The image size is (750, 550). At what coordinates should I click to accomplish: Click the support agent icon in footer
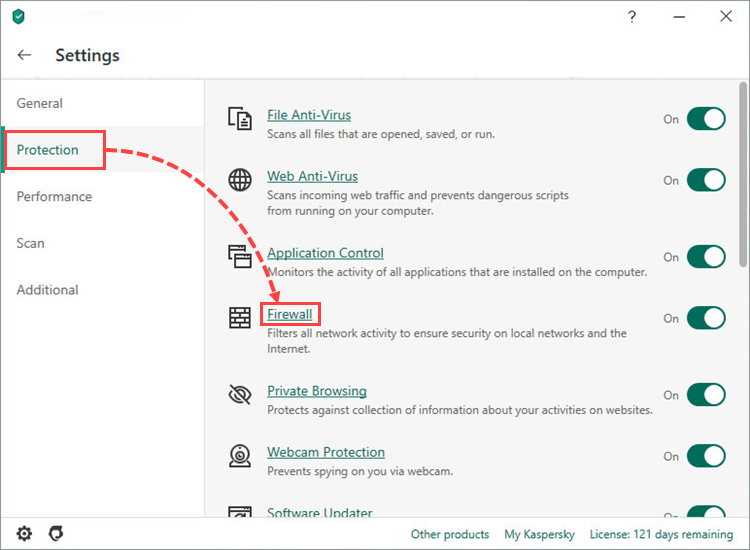[56, 533]
